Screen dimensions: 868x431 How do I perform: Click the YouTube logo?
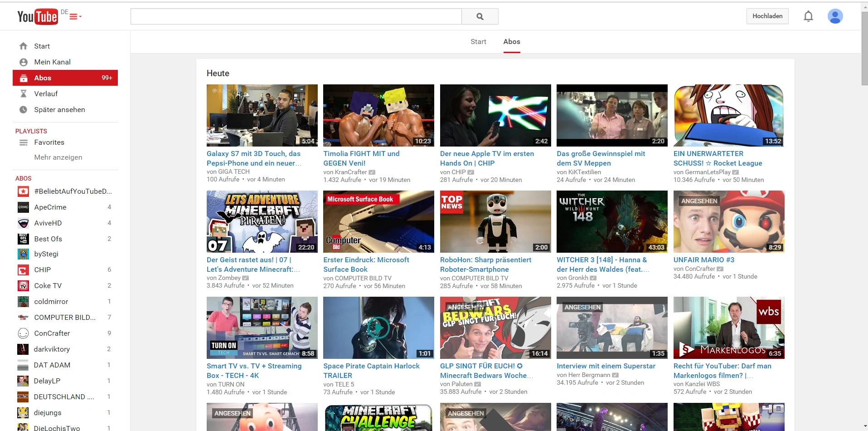pos(38,17)
